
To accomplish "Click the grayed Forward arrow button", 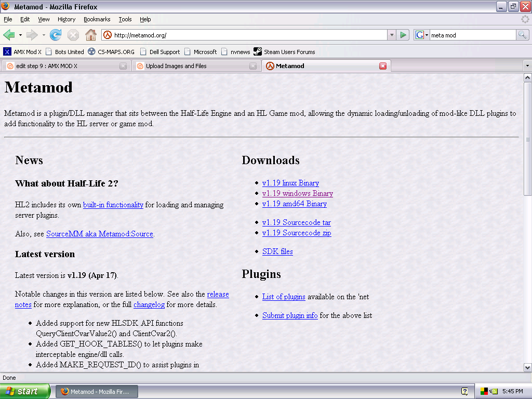I will click(32, 35).
